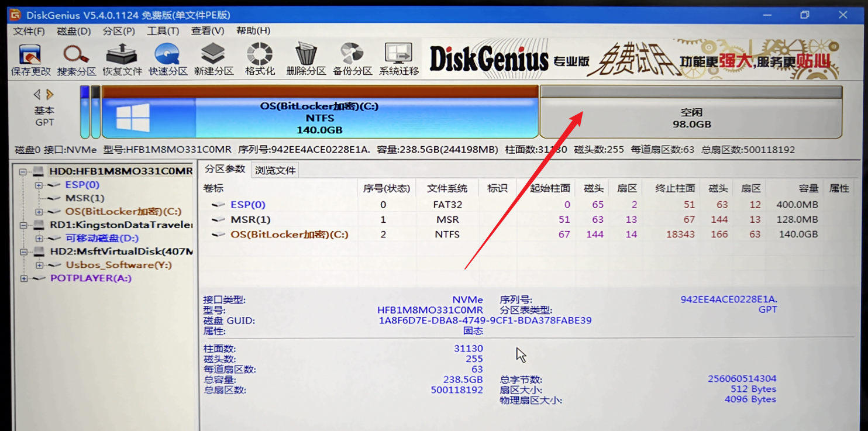
Task: Sort by the 序号(状态) column header
Action: 386,188
